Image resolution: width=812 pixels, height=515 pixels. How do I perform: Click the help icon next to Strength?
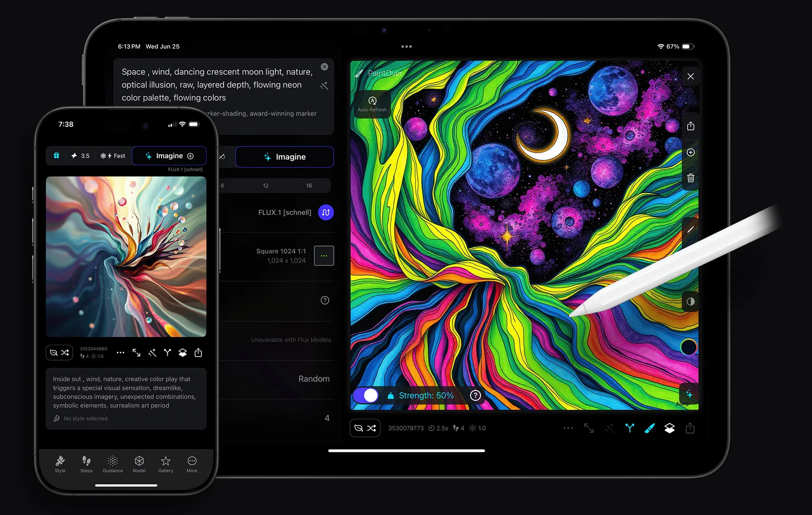pos(475,395)
